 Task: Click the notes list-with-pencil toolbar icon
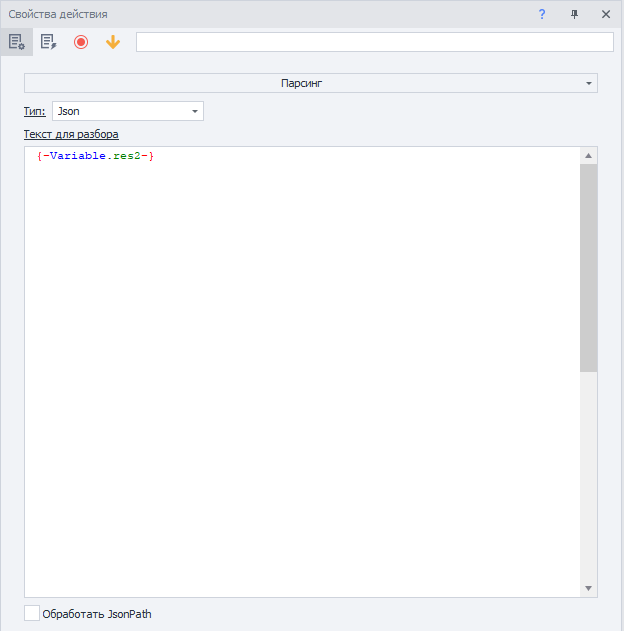tap(48, 42)
